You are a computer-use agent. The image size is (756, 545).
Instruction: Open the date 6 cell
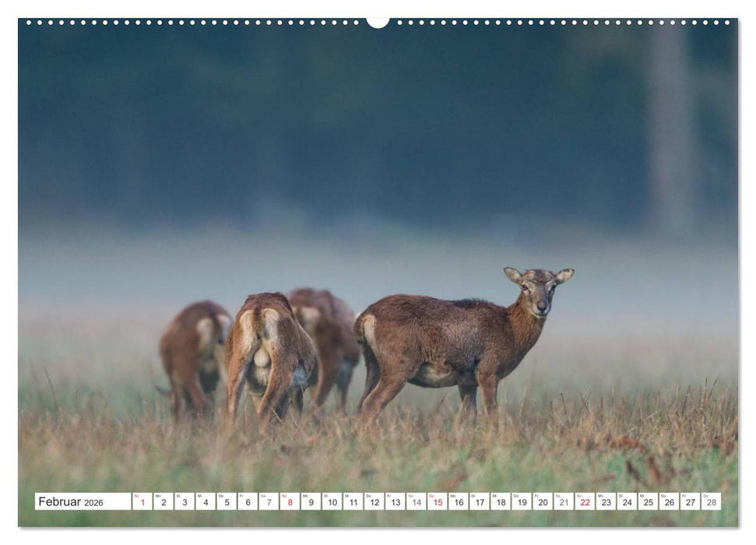(249, 505)
